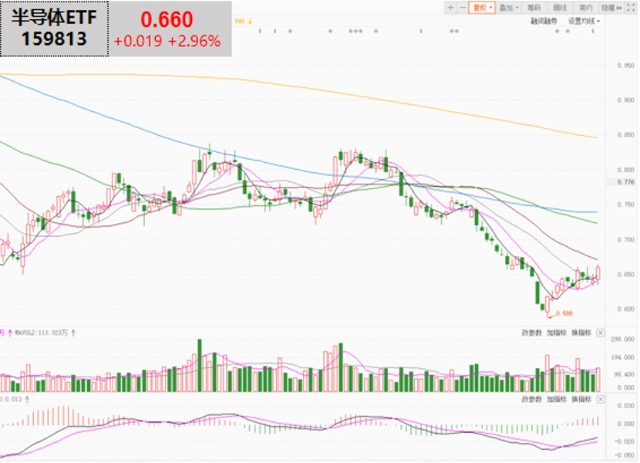Click the up arrow beside MACD value
Screen dimensions: 640x463
(29, 398)
